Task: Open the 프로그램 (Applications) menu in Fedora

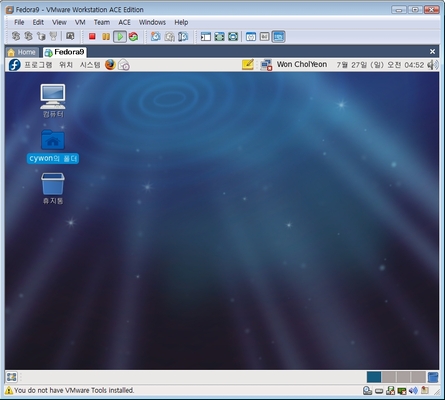Action: coord(38,65)
